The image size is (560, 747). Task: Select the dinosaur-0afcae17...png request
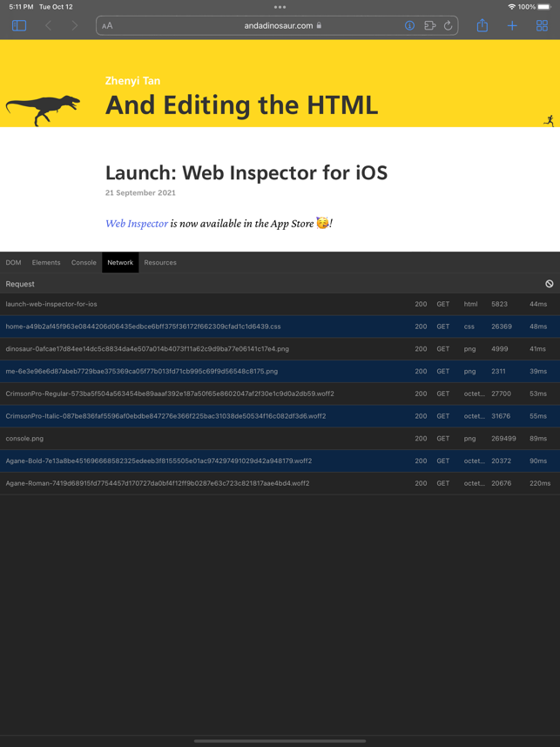[280, 349]
